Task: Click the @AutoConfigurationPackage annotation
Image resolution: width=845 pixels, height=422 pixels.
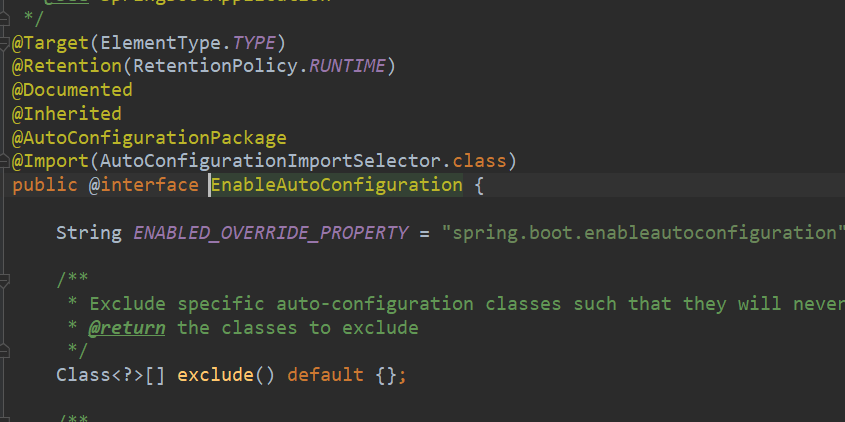Action: click(x=149, y=137)
